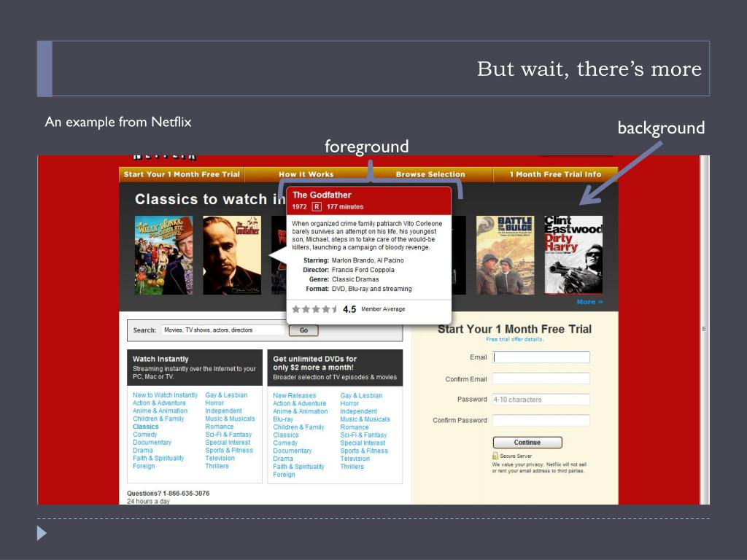Click the Questions? 1-866-636-3076 text
747x560 pixels.
pyautogui.click(x=169, y=494)
